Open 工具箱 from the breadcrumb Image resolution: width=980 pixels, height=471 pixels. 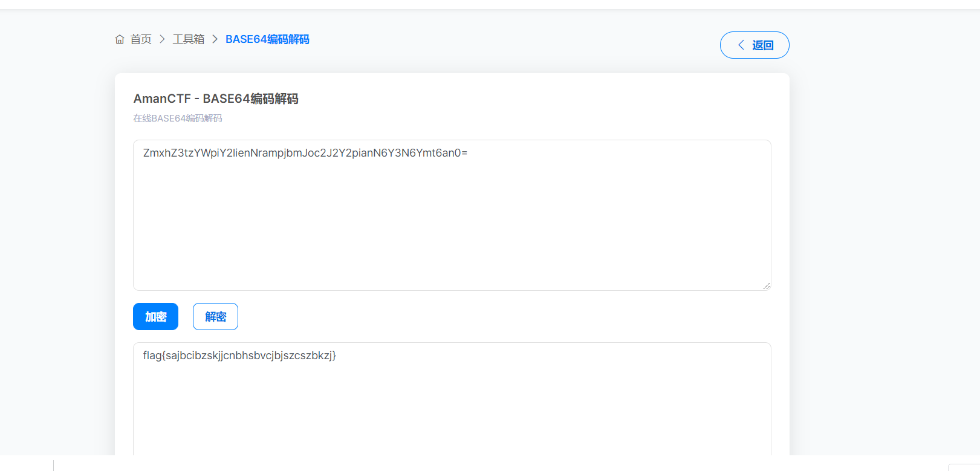(189, 39)
